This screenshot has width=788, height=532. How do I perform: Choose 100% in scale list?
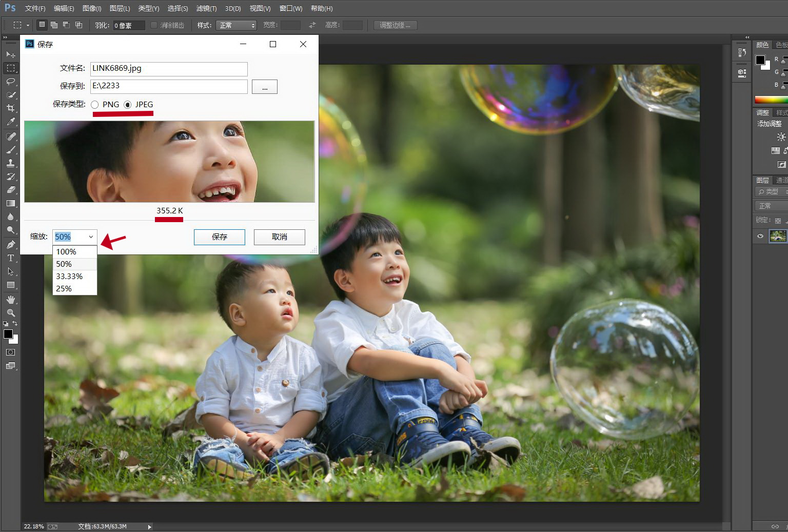pyautogui.click(x=75, y=252)
